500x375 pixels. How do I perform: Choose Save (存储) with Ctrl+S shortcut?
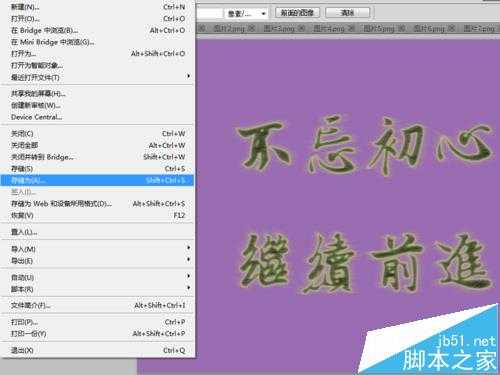pyautogui.click(x=97, y=169)
